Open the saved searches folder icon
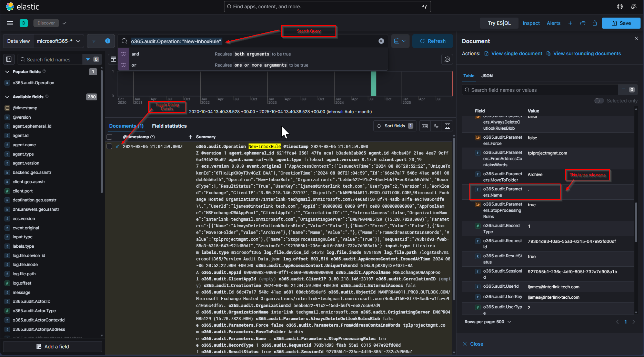Viewport: 644px width, 357px height. 582,23
